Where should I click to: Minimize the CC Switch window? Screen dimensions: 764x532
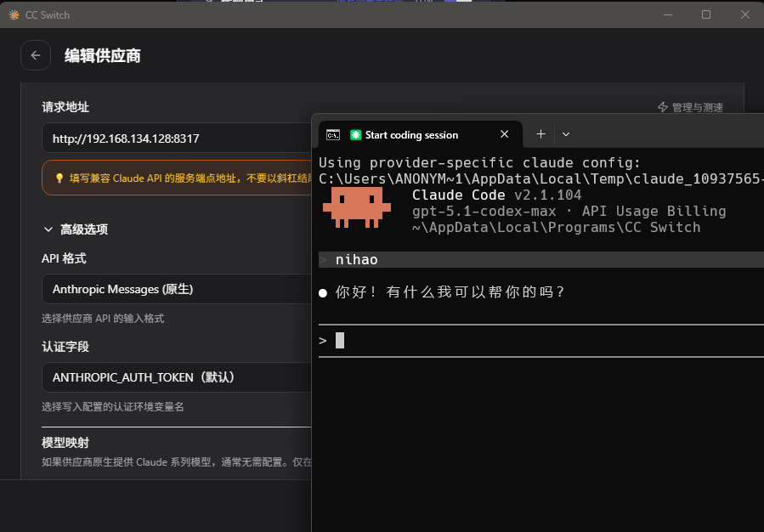tap(668, 14)
